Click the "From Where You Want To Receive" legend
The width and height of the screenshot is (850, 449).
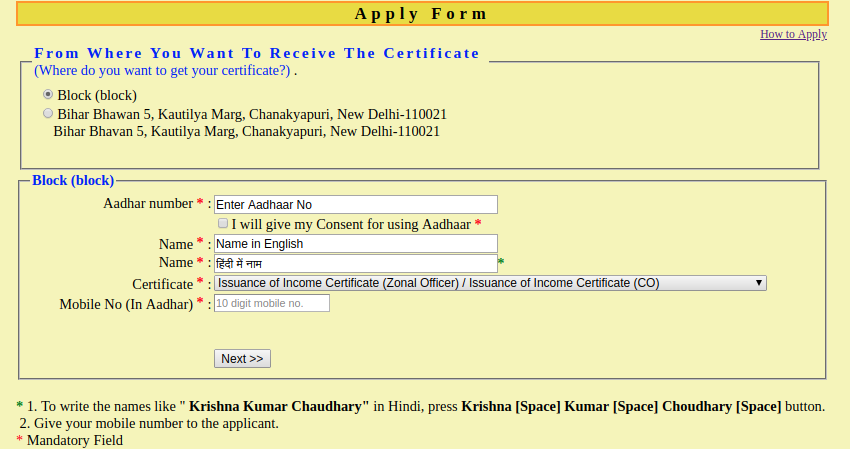(x=256, y=53)
